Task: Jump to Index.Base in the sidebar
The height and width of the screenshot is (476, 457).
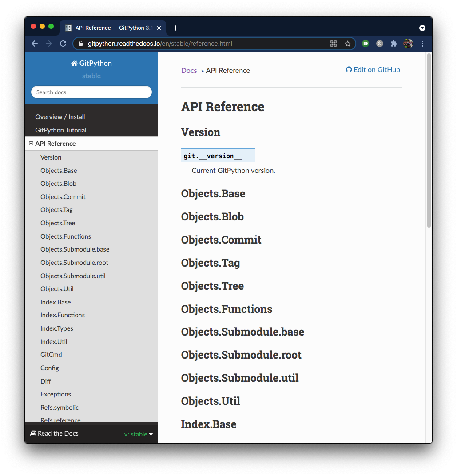Action: (56, 302)
